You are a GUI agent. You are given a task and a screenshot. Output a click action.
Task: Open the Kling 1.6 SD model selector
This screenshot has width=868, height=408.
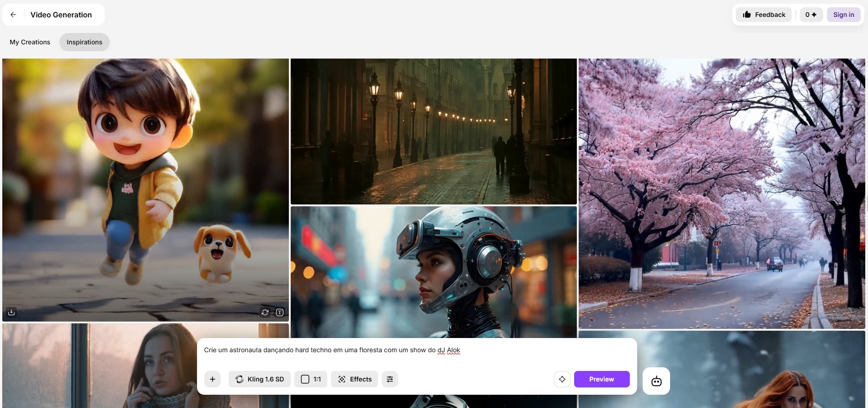pos(260,379)
